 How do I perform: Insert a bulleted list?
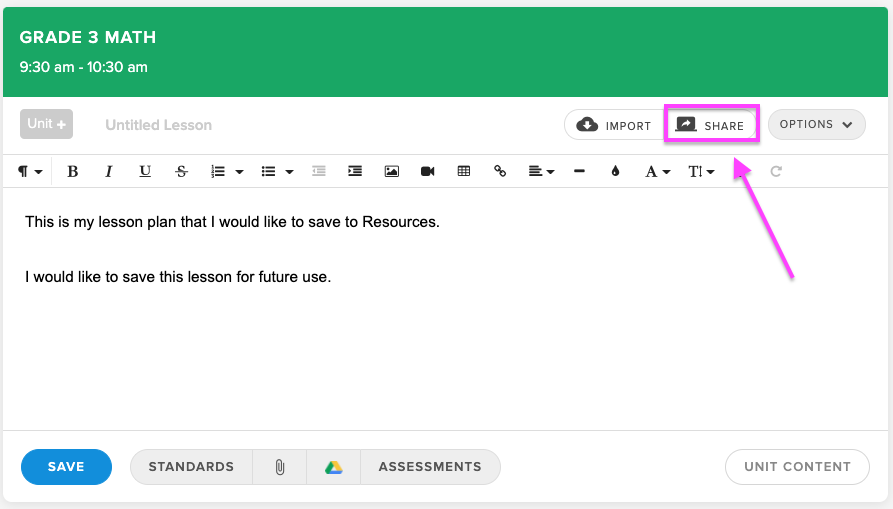point(268,171)
